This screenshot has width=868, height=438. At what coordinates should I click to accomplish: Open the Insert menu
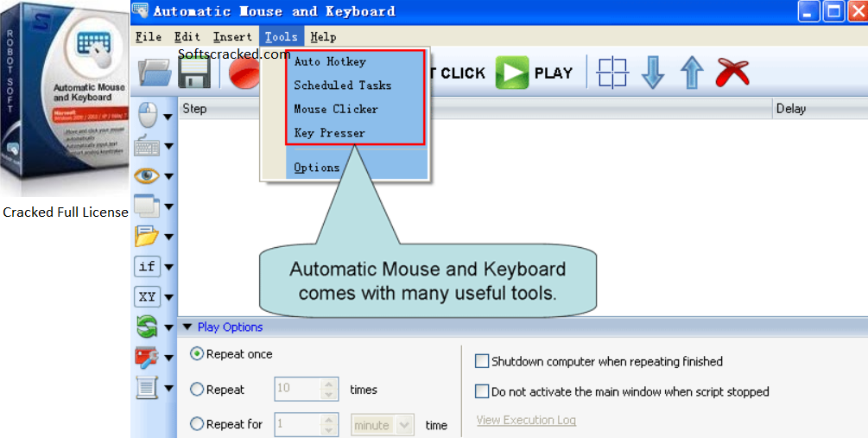(x=232, y=36)
